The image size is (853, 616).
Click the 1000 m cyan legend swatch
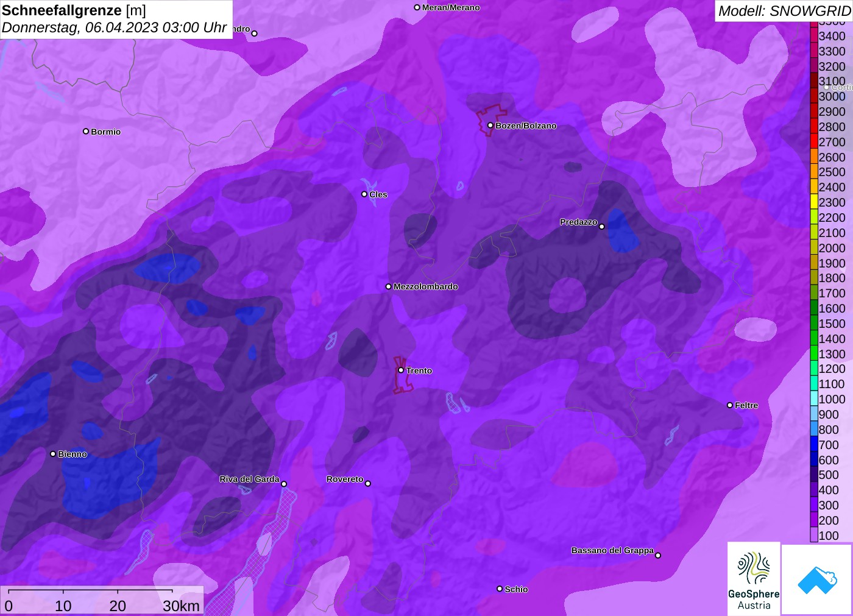click(x=814, y=399)
